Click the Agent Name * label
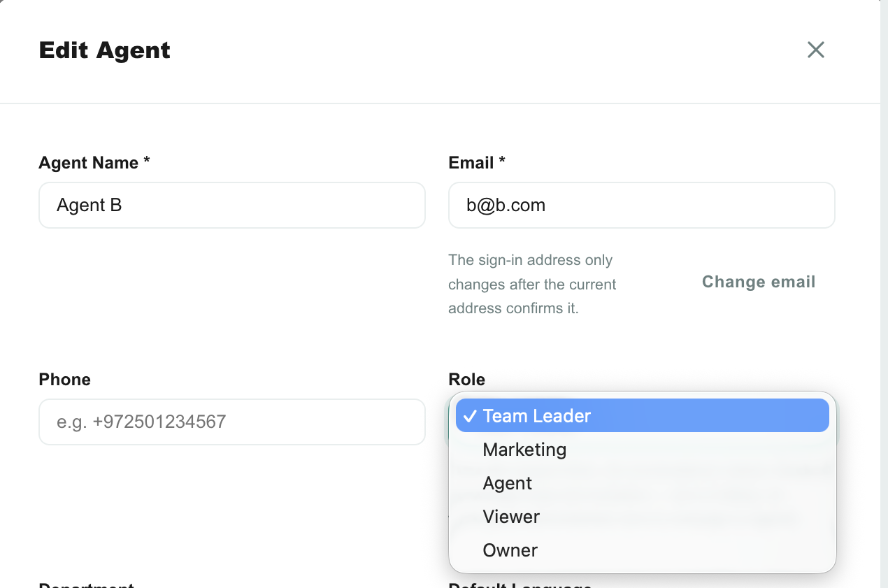Viewport: 888px width, 588px height. [94, 163]
